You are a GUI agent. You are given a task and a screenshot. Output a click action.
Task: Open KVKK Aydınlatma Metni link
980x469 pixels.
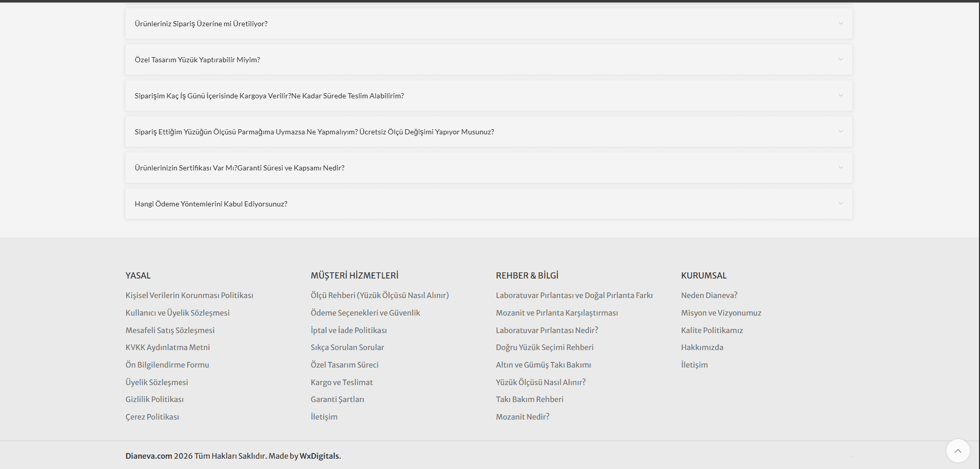(168, 348)
